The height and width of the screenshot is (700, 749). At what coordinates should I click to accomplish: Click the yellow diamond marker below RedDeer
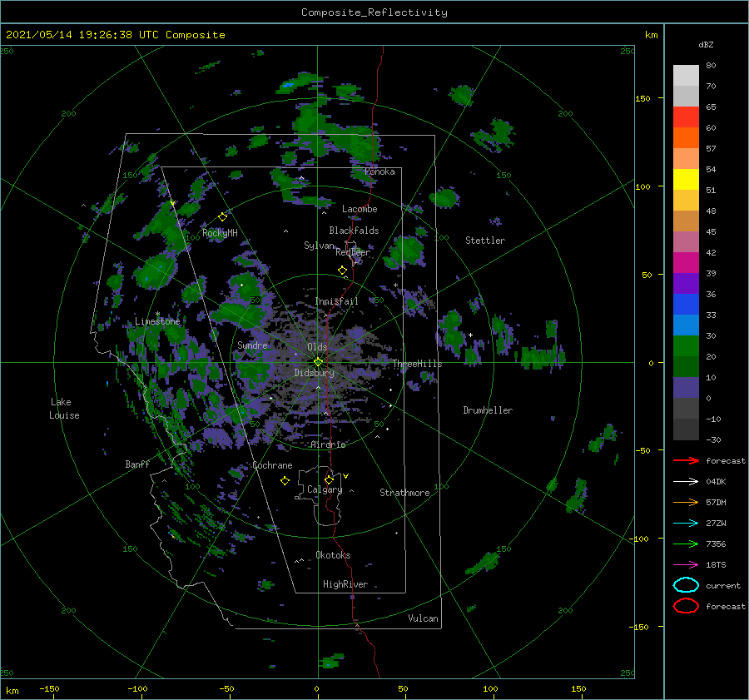(343, 270)
